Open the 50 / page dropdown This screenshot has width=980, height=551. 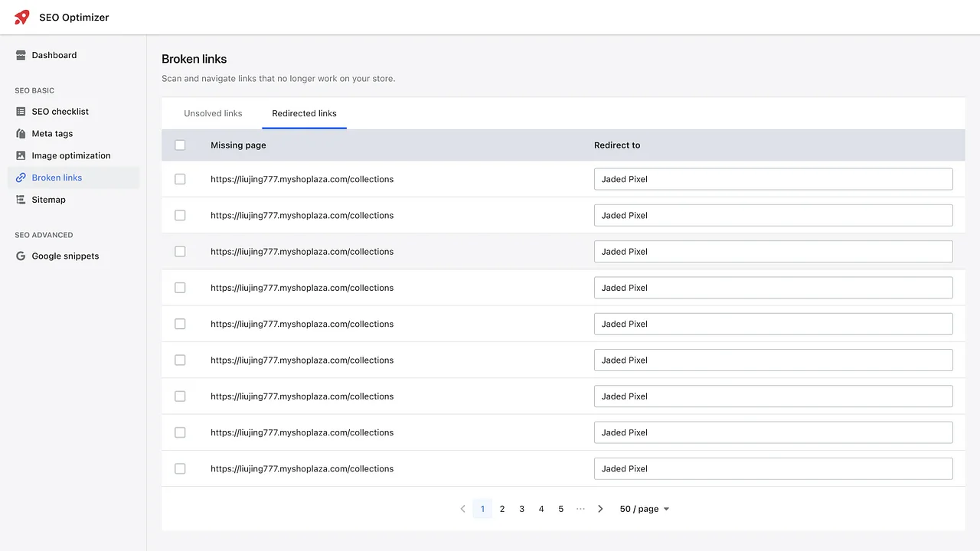(x=643, y=508)
